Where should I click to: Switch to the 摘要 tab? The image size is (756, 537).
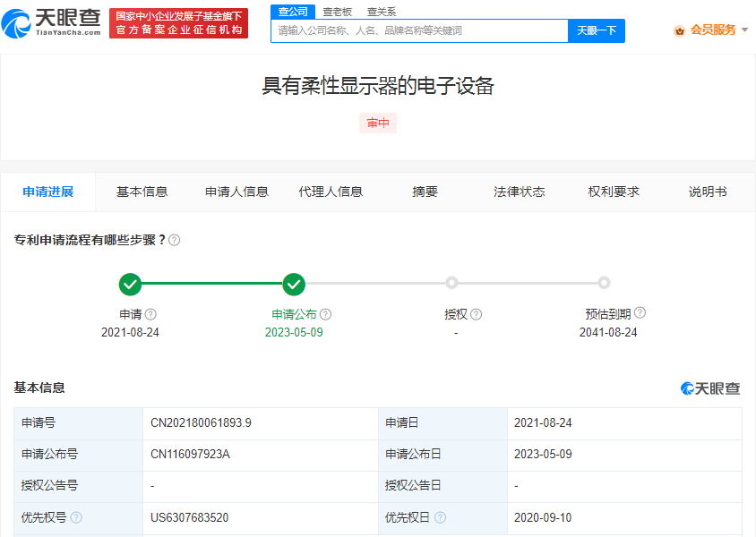425,192
